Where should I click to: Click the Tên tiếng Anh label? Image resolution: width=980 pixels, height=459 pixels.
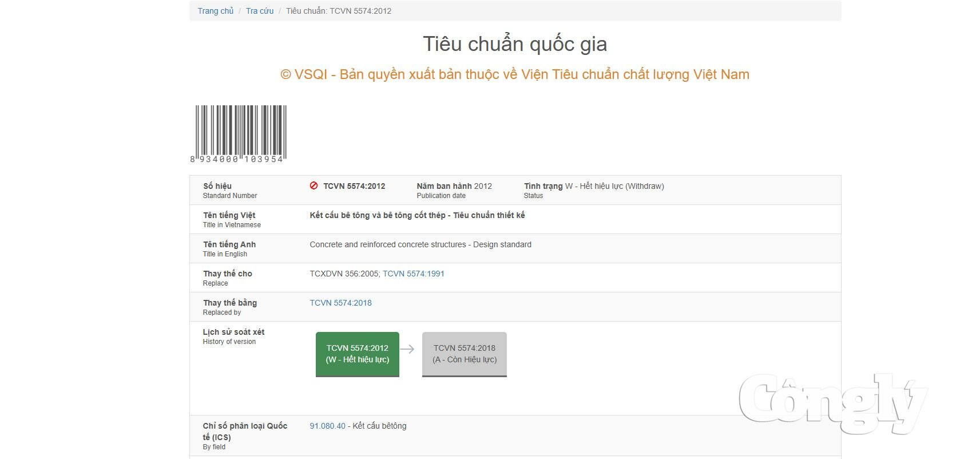[229, 244]
